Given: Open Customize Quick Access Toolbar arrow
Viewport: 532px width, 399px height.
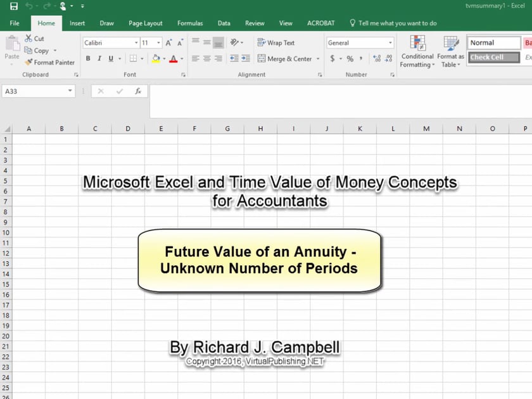Looking at the screenshot, I should 82,6.
